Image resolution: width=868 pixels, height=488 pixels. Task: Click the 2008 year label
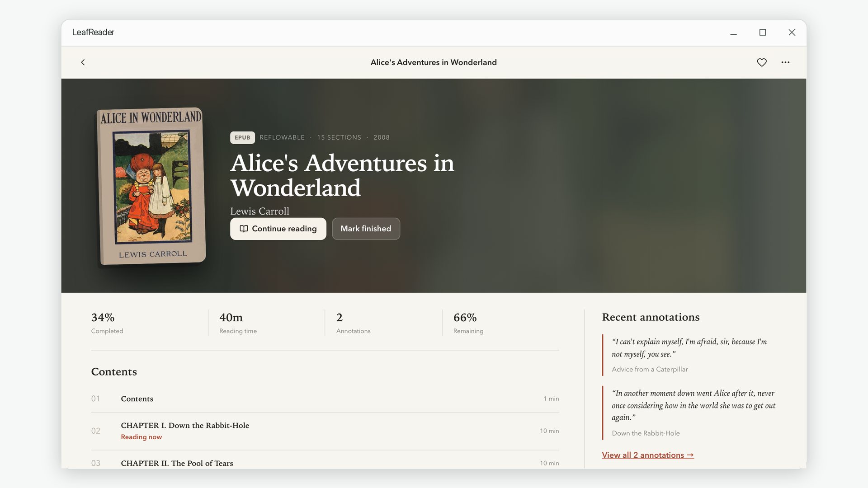pyautogui.click(x=382, y=137)
